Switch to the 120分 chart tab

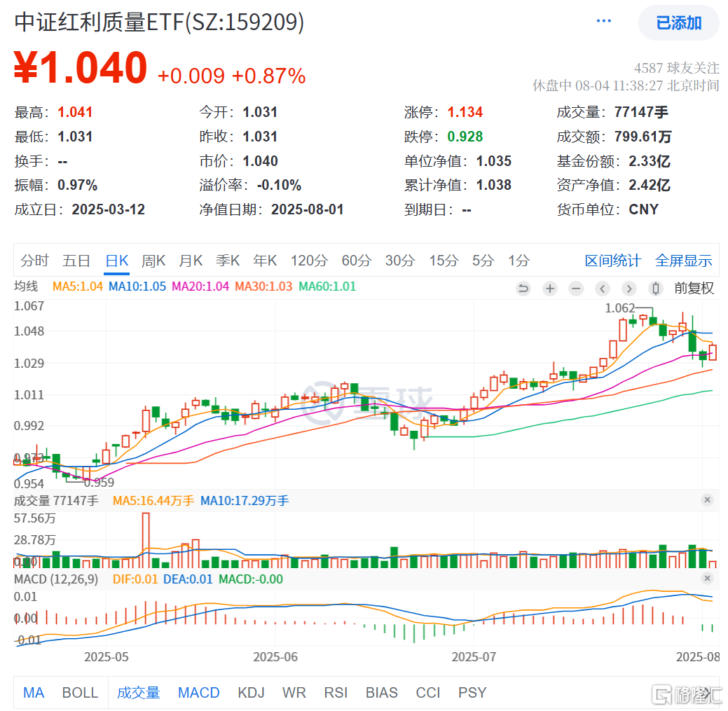(309, 261)
